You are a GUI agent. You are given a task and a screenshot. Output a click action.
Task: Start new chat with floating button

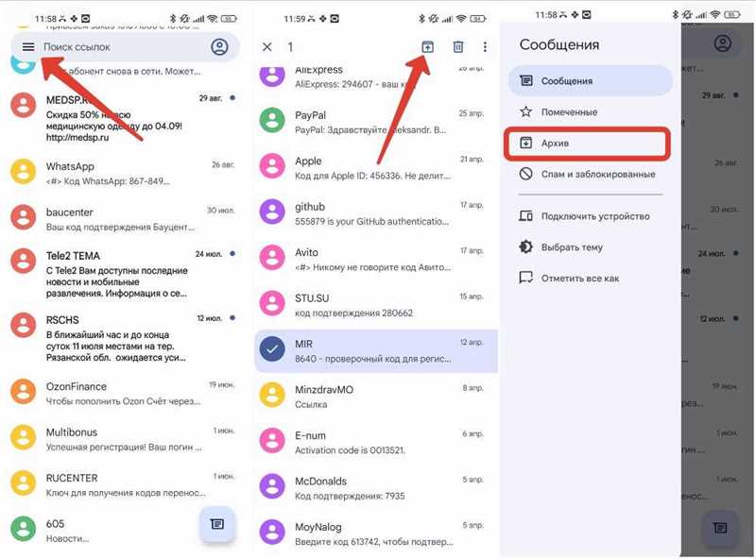(217, 524)
